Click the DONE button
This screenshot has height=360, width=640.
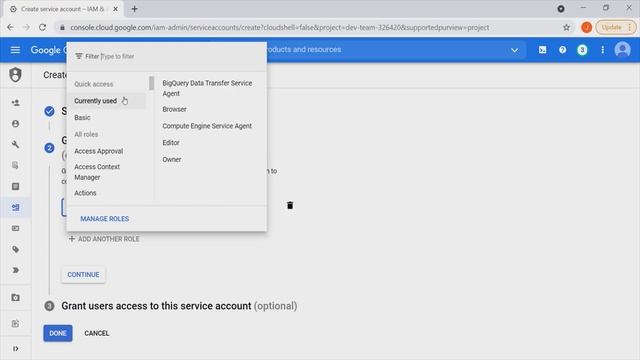point(58,333)
